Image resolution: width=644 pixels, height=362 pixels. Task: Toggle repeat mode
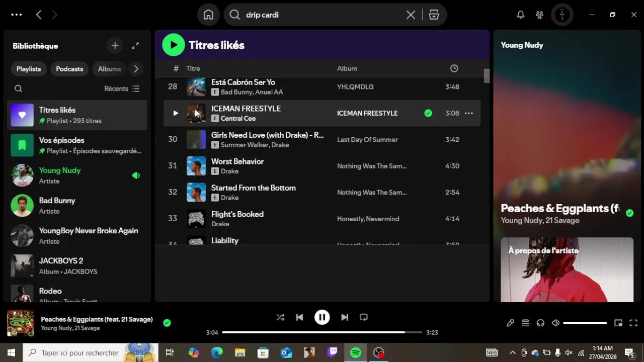click(364, 317)
